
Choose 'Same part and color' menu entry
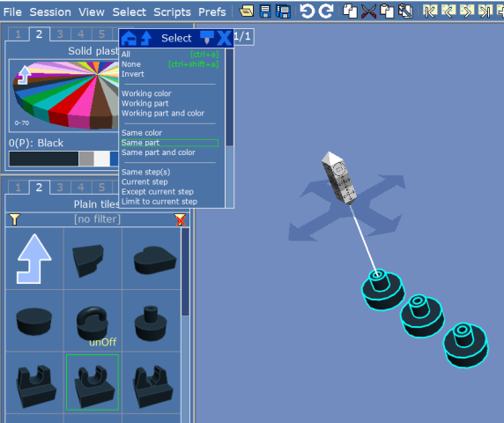[x=159, y=152]
